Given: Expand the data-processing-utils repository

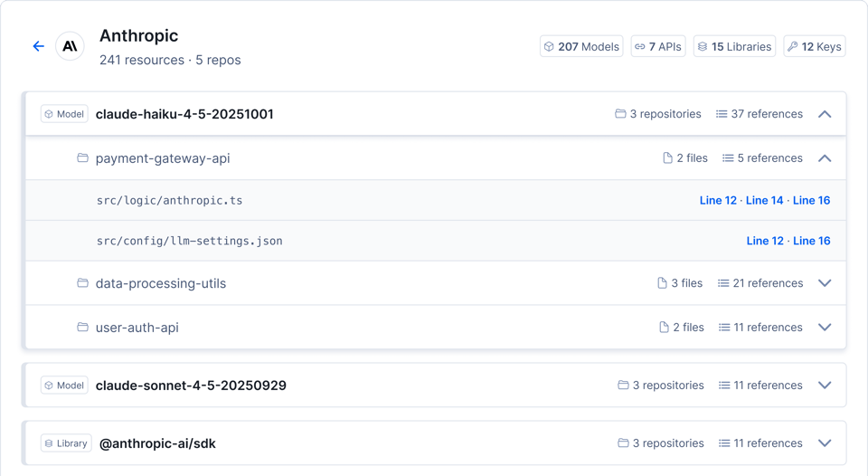Looking at the screenshot, I should tap(825, 283).
